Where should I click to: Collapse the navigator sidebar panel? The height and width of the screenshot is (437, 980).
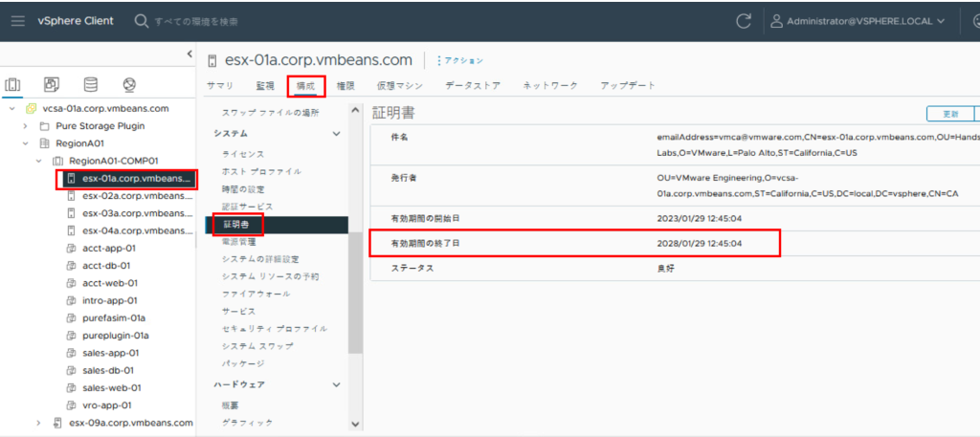click(190, 55)
